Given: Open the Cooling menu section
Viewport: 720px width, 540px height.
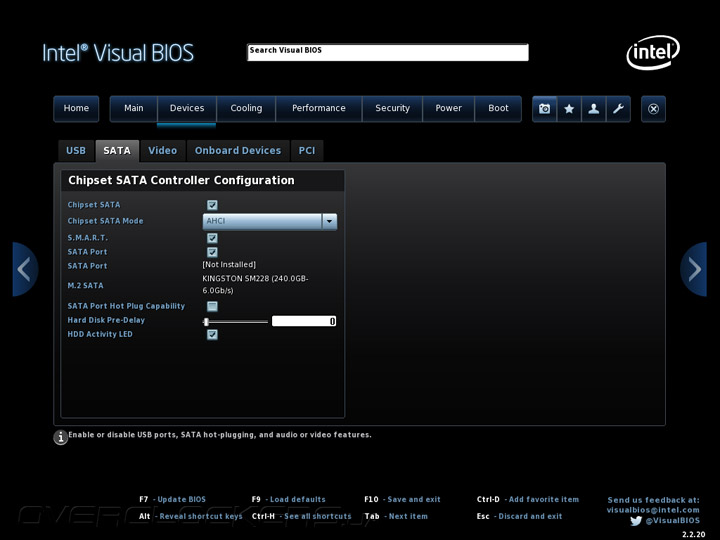Looking at the screenshot, I should click(246, 109).
